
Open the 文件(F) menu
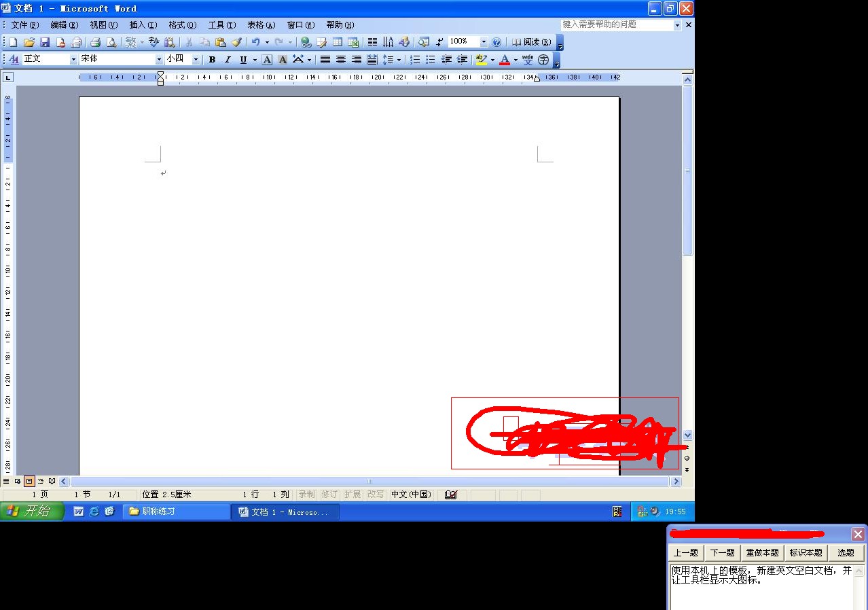[24, 25]
